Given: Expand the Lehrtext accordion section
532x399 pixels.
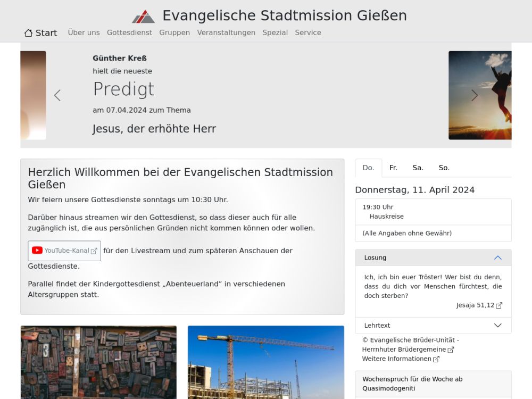Looking at the screenshot, I should click(x=497, y=326).
